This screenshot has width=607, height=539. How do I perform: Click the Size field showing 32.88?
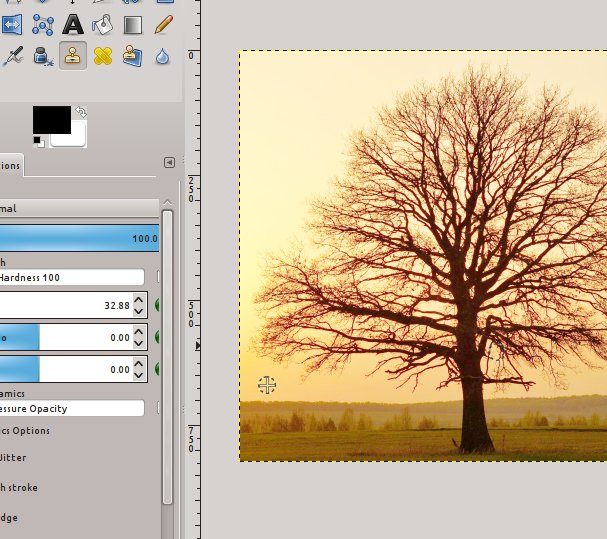66,306
